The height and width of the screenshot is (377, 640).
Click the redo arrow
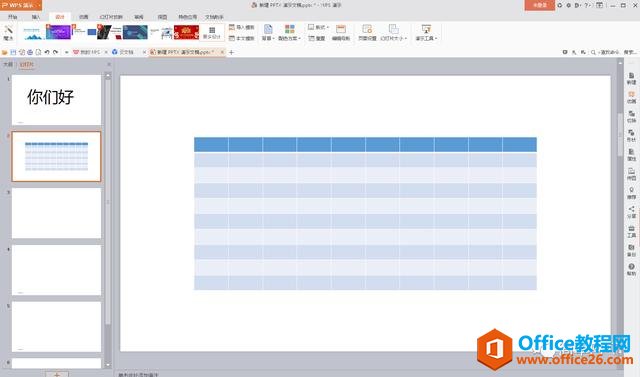pyautogui.click(x=56, y=52)
